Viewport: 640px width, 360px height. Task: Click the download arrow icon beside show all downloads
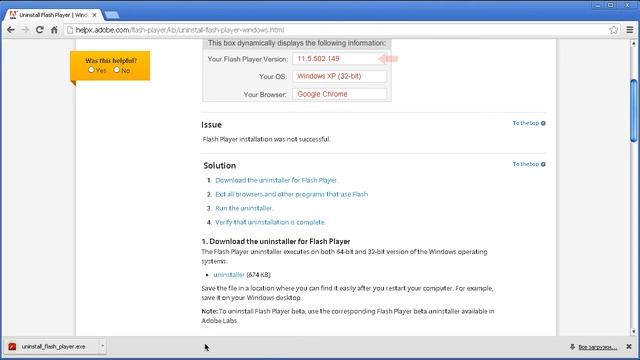tap(572, 347)
